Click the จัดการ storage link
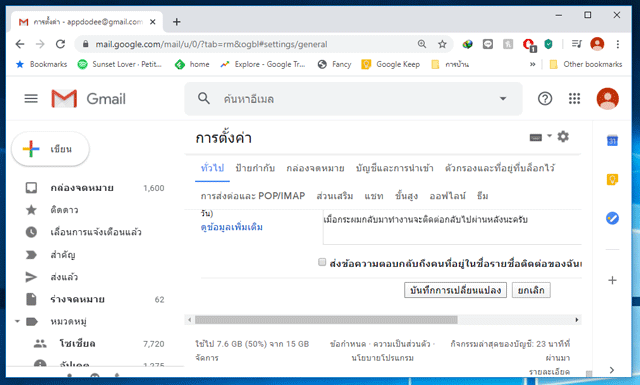The height and width of the screenshot is (385, 640). [x=207, y=358]
